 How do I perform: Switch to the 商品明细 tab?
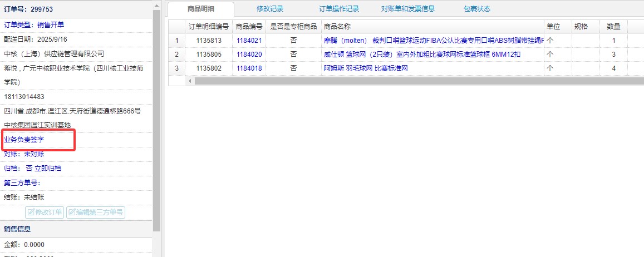201,9
